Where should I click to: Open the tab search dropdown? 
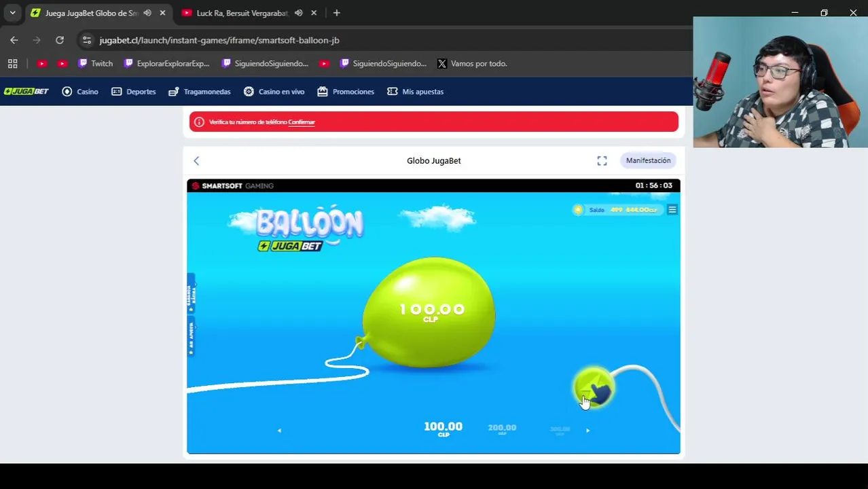pyautogui.click(x=12, y=13)
